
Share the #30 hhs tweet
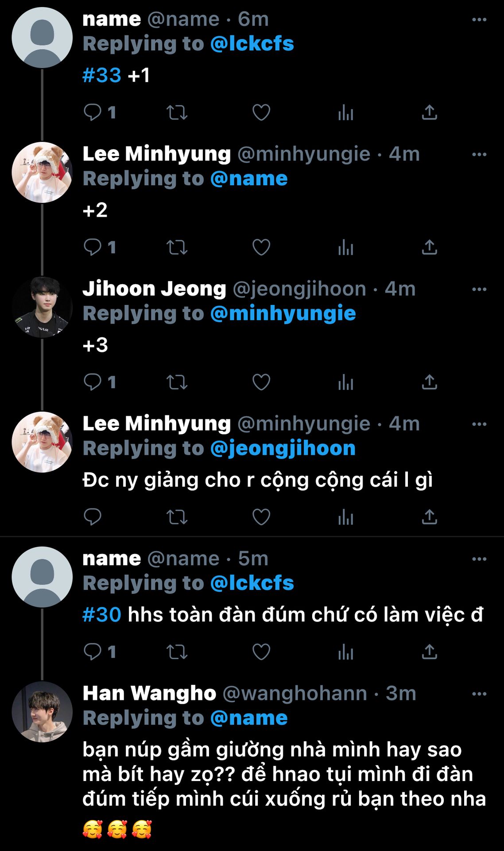click(x=429, y=652)
